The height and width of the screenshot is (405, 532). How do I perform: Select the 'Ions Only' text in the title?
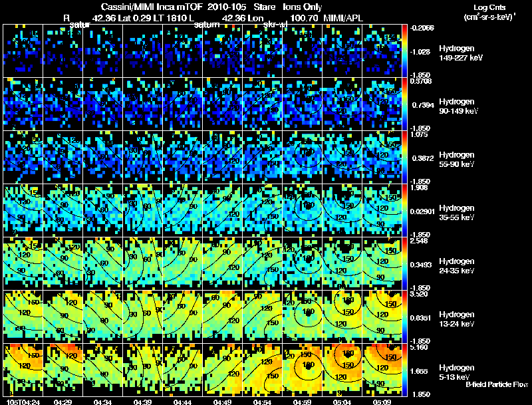(303, 7)
